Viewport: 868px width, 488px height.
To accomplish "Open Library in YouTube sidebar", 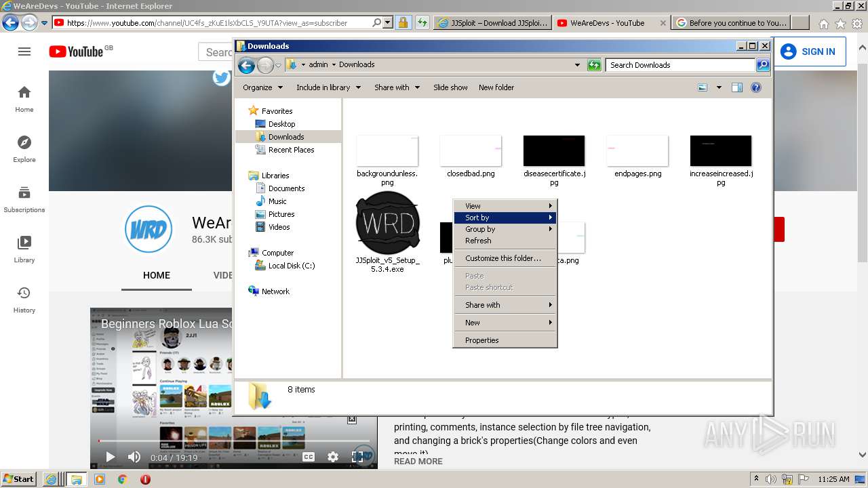I will (x=24, y=249).
